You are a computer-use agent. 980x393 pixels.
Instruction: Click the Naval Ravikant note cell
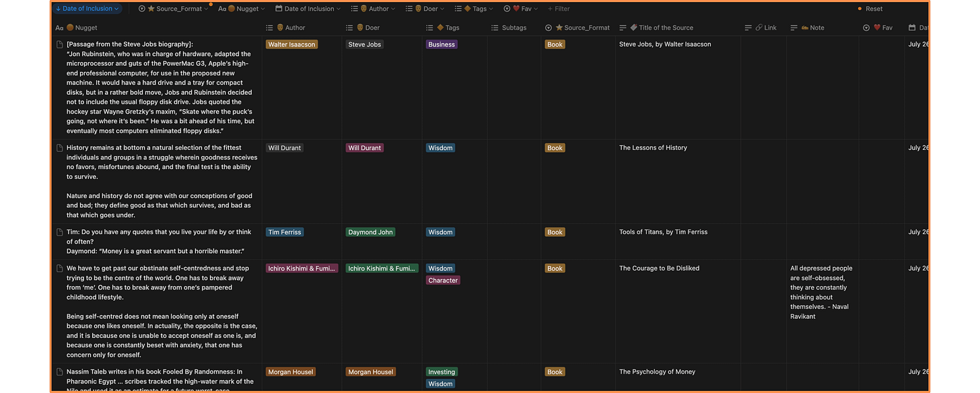tap(821, 292)
